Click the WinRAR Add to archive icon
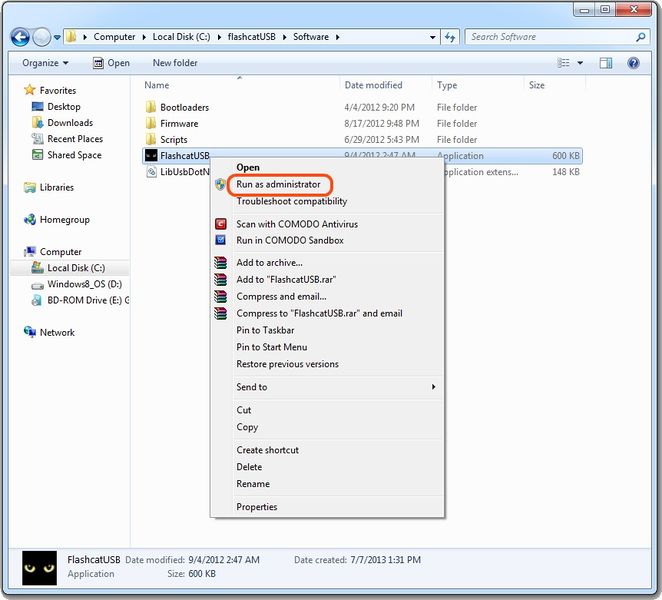This screenshot has width=662, height=600. [221, 263]
